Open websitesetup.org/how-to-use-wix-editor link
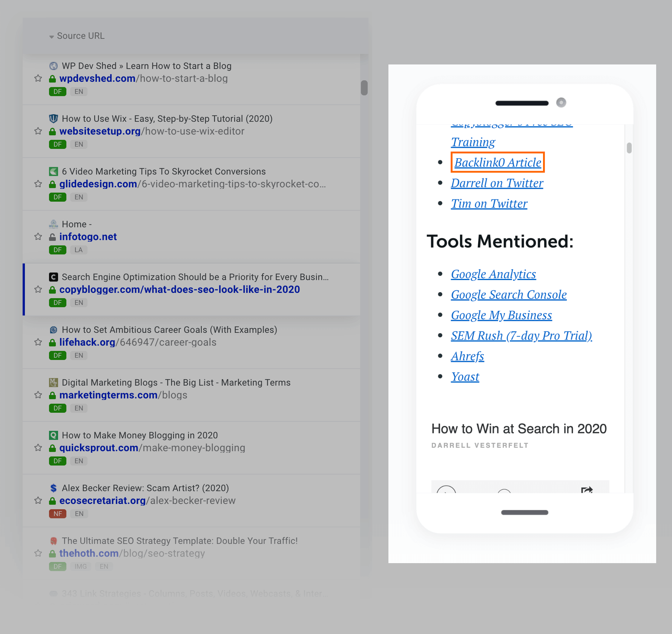672x634 pixels. [x=152, y=131]
